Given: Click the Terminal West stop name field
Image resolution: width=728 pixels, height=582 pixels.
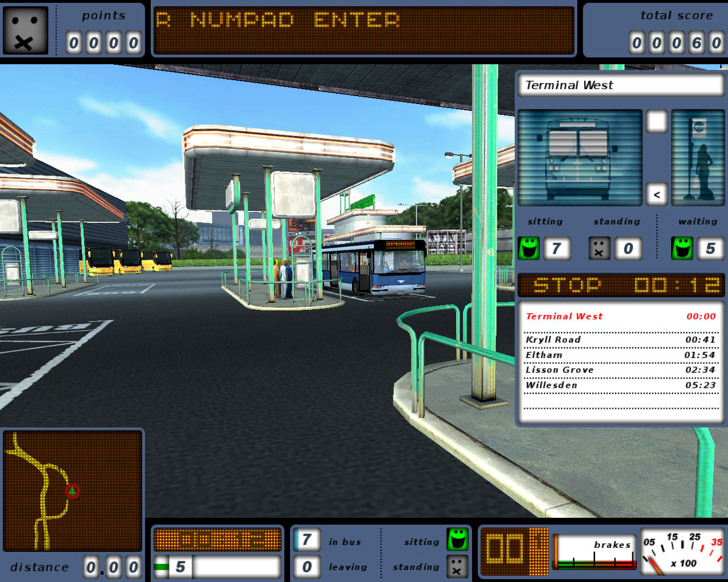Looking at the screenshot, I should 621,85.
